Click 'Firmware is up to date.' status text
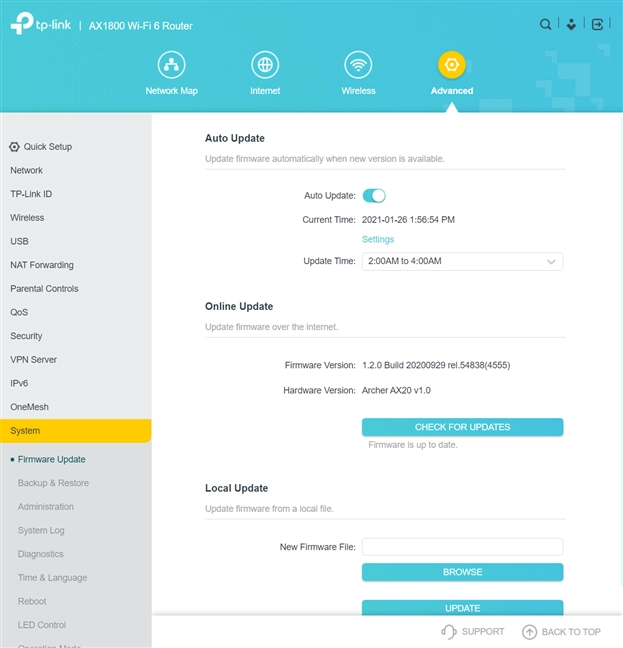 point(413,445)
